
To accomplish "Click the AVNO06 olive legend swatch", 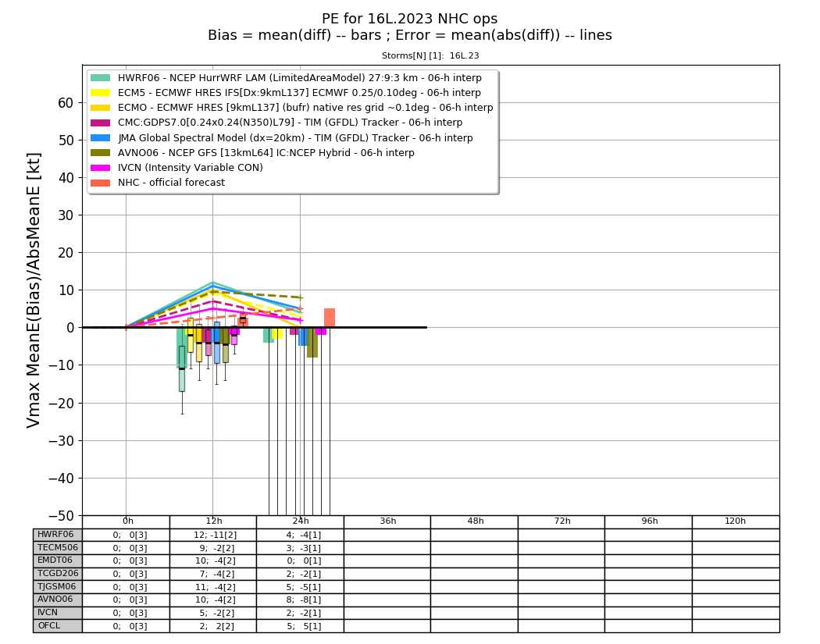I will [101, 153].
